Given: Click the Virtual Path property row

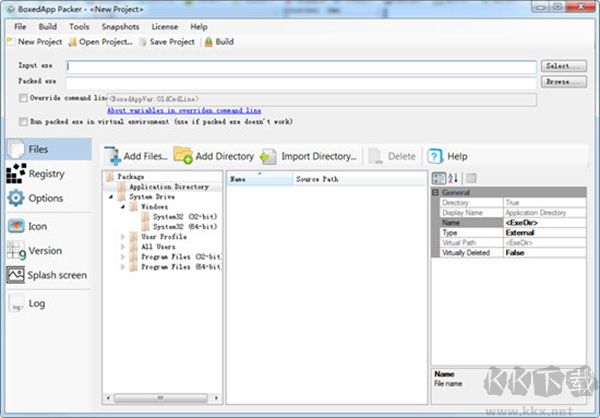Looking at the screenshot, I should pos(513,243).
